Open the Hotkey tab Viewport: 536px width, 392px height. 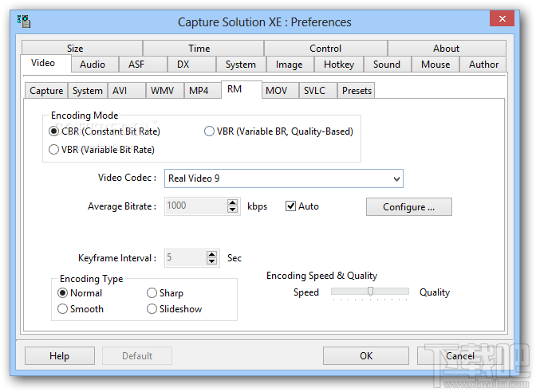pos(339,65)
